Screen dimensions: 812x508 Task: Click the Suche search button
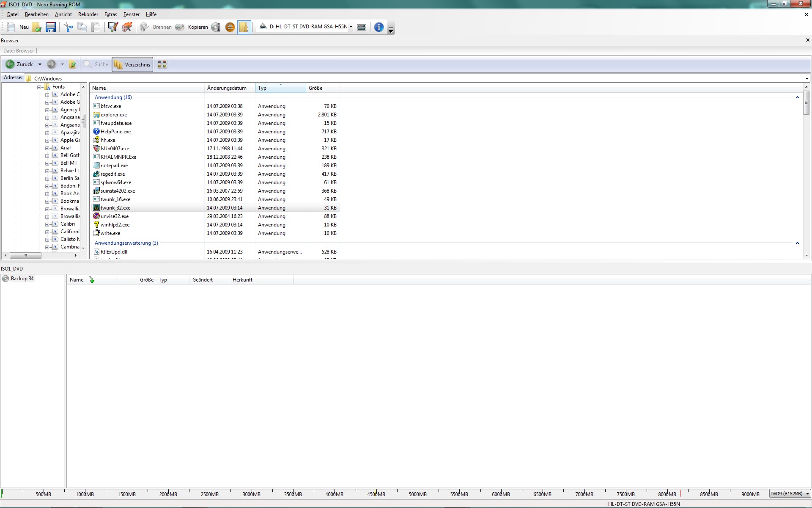(96, 64)
